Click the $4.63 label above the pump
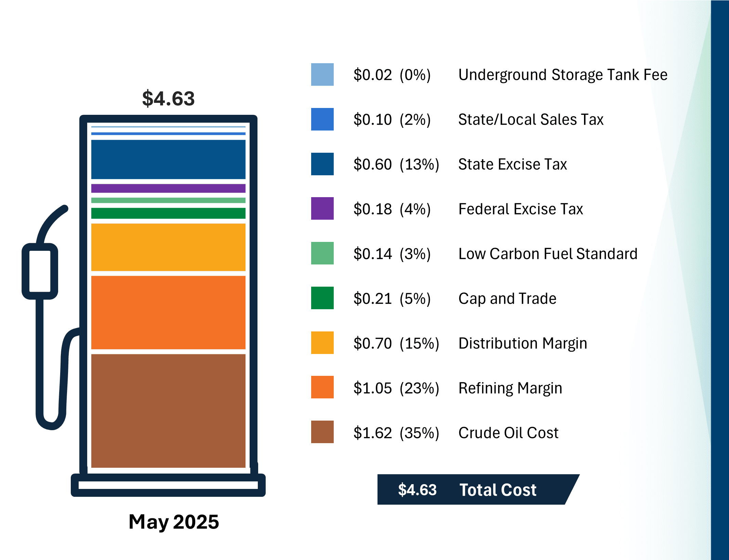Screen dimensions: 729x560 point(168,98)
